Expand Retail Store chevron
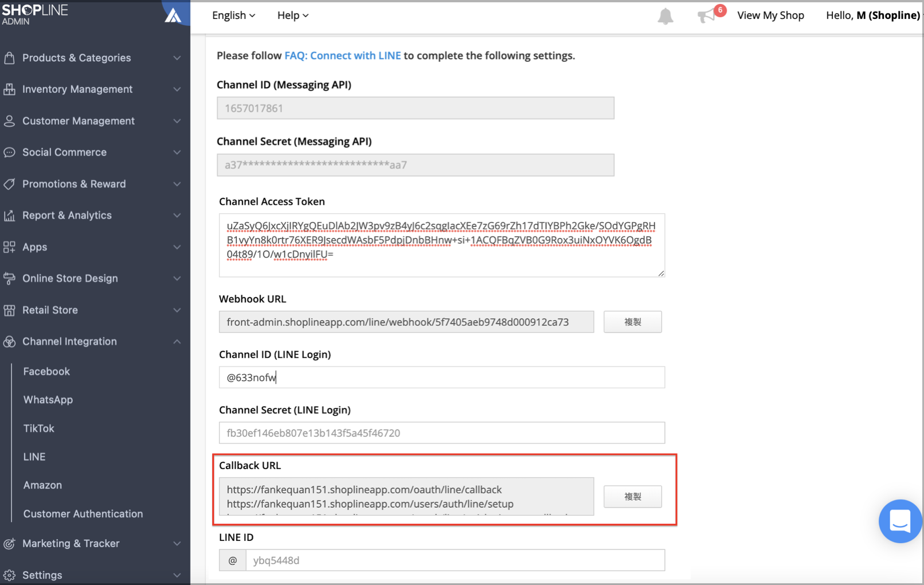The width and height of the screenshot is (924, 585). 177,310
